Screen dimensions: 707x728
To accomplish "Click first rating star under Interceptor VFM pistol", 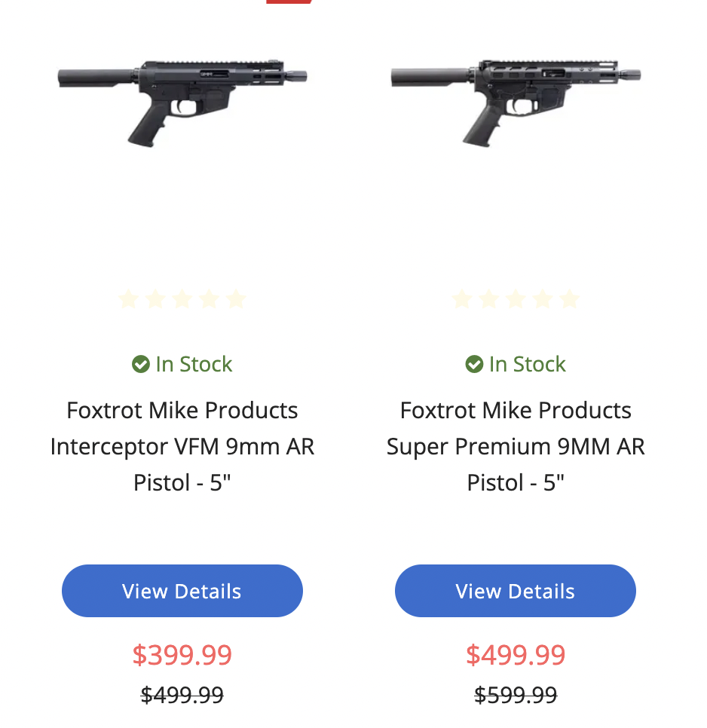I will click(x=128, y=298).
